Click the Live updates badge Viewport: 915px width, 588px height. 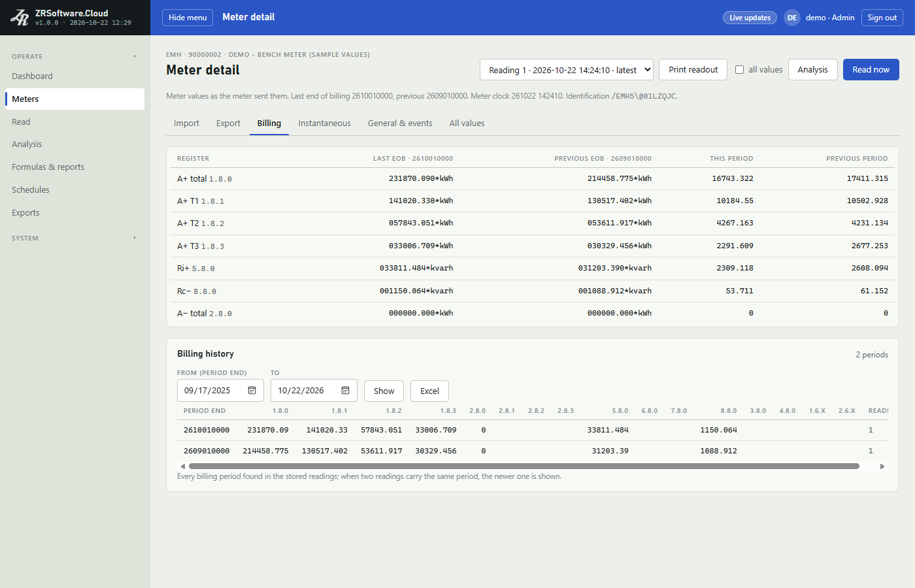click(x=750, y=18)
